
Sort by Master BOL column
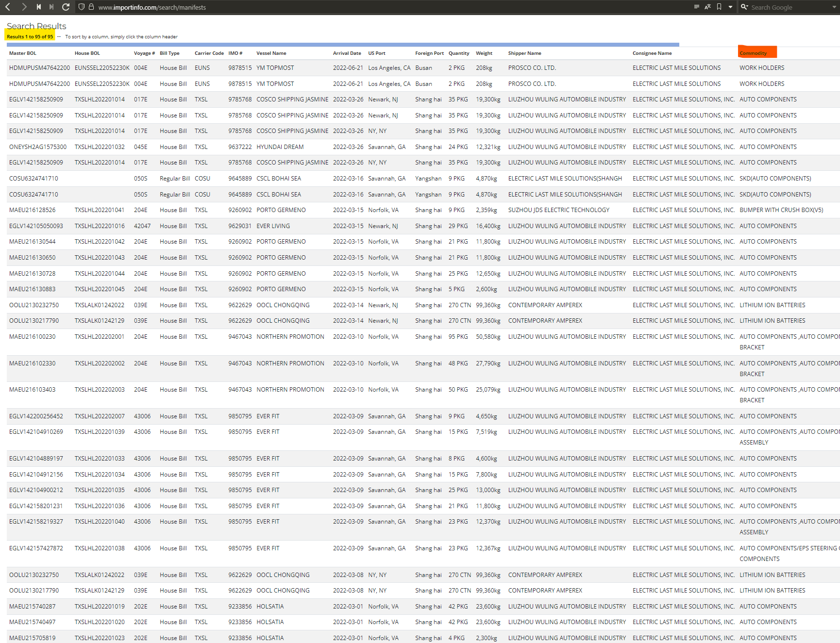(x=23, y=53)
